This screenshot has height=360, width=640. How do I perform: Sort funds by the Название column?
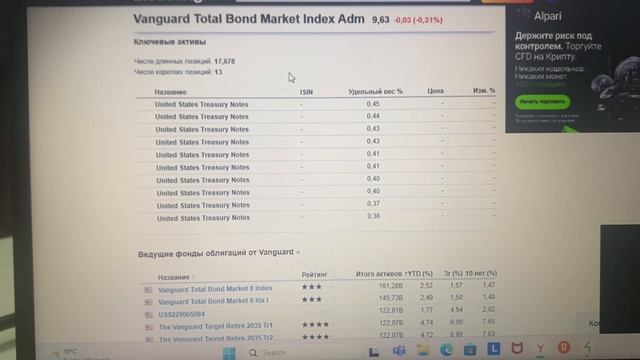pyautogui.click(x=174, y=277)
